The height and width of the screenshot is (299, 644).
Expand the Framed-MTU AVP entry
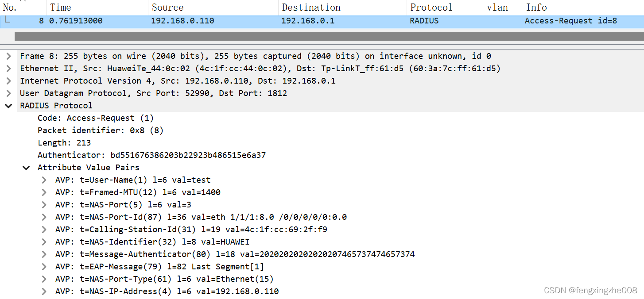click(x=43, y=192)
